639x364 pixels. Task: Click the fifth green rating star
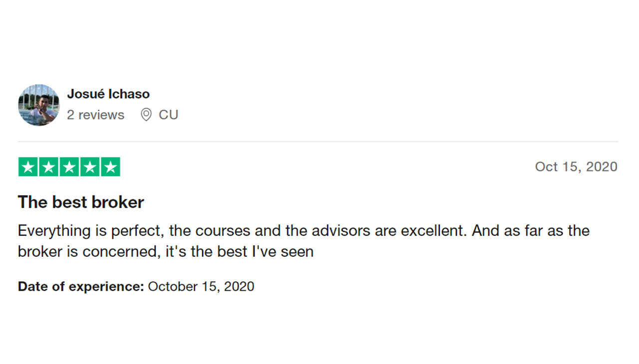point(110,167)
